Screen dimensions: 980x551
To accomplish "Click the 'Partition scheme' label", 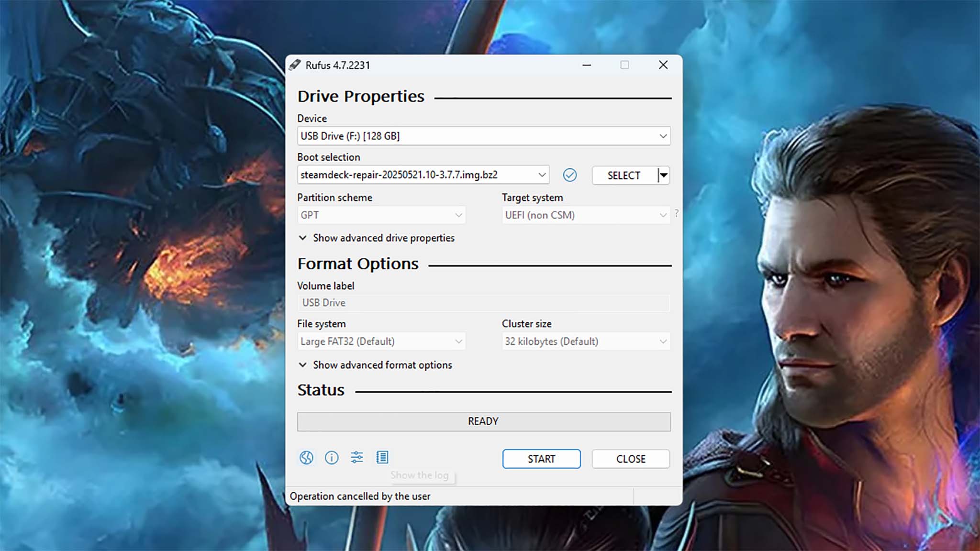I will [x=334, y=198].
